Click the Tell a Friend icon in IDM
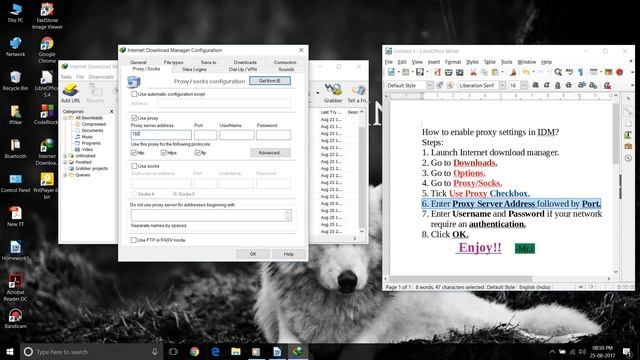The height and width of the screenshot is (360, 640). click(x=358, y=93)
